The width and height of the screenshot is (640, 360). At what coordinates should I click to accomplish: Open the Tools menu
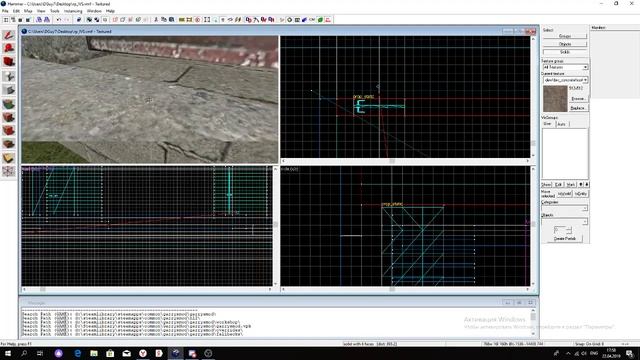55,11
